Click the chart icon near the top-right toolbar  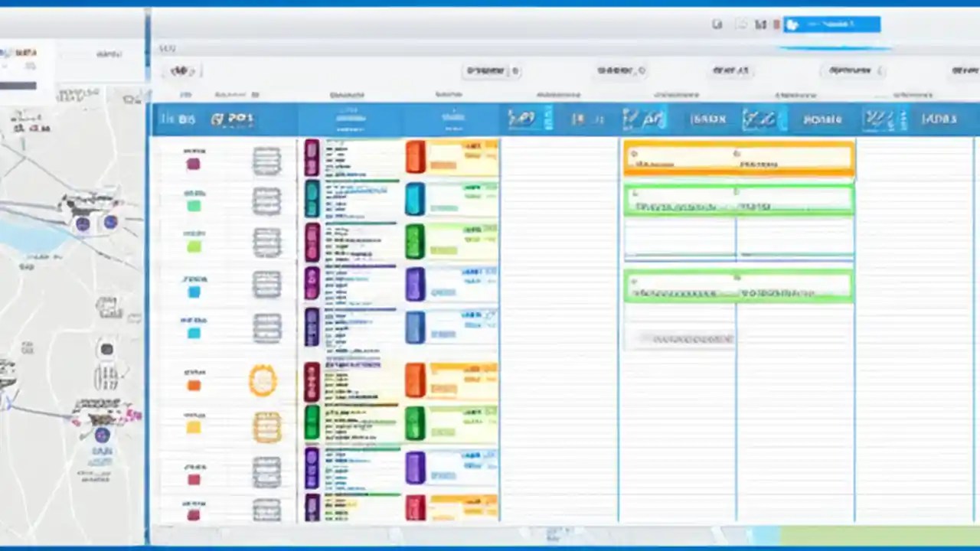tap(760, 24)
